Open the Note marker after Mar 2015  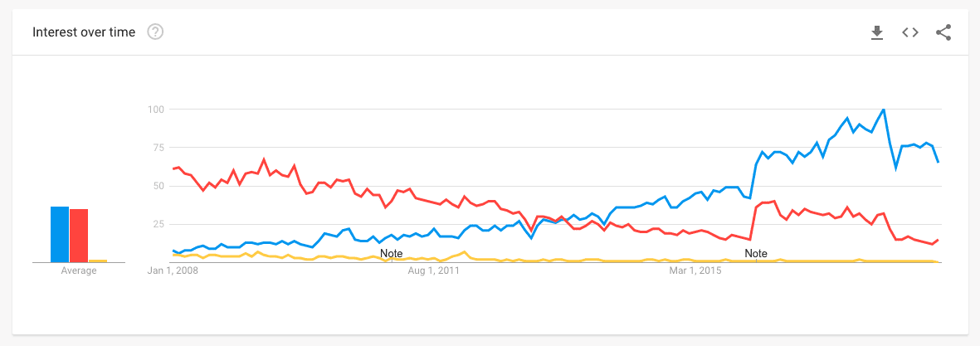click(756, 253)
